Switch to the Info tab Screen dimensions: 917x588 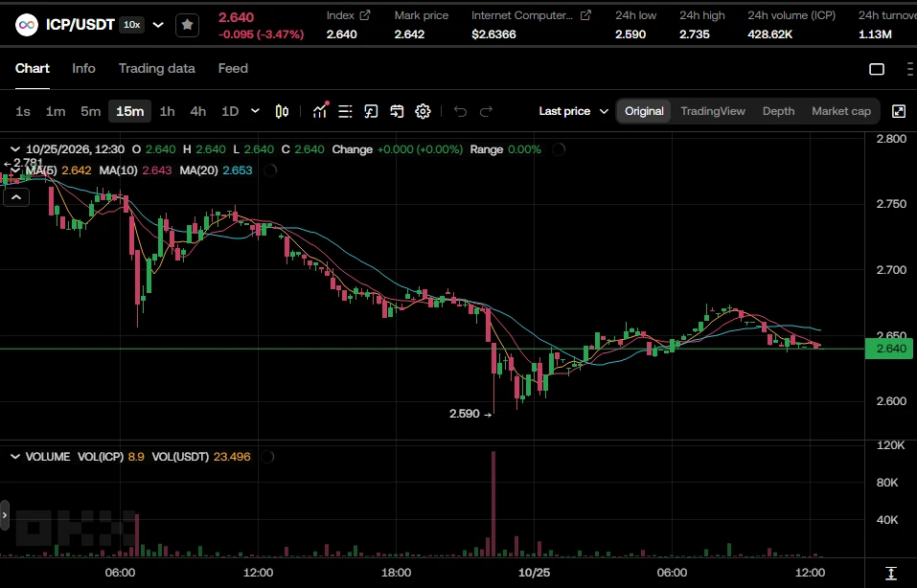pos(83,68)
